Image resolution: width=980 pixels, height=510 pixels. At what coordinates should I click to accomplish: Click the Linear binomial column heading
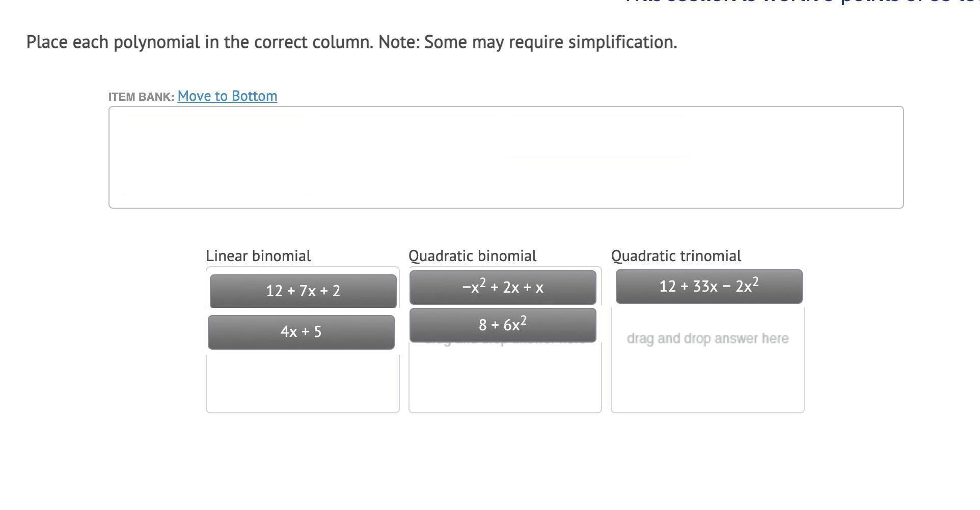click(258, 256)
